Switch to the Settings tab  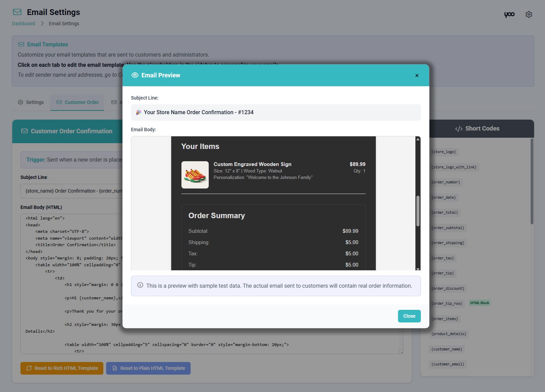click(31, 102)
